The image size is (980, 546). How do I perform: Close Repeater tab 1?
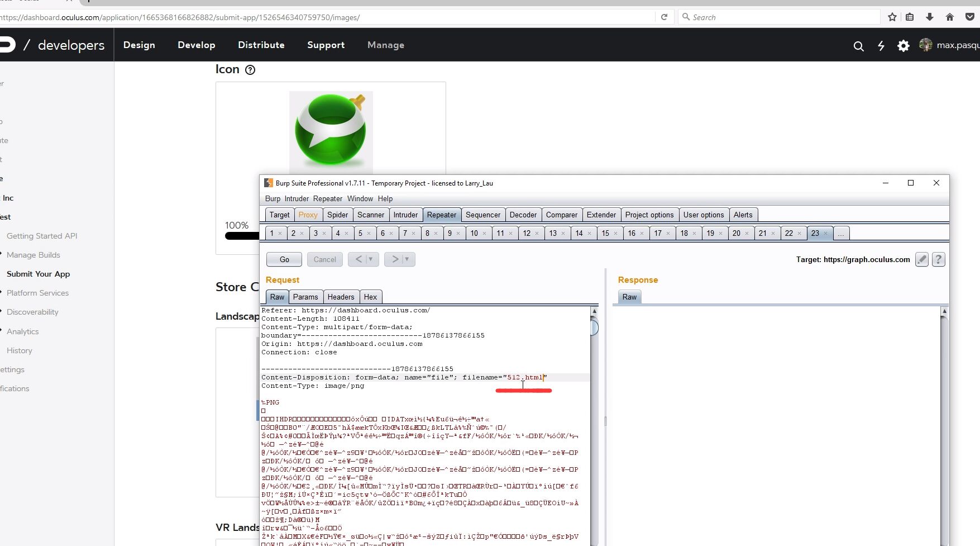(280, 234)
